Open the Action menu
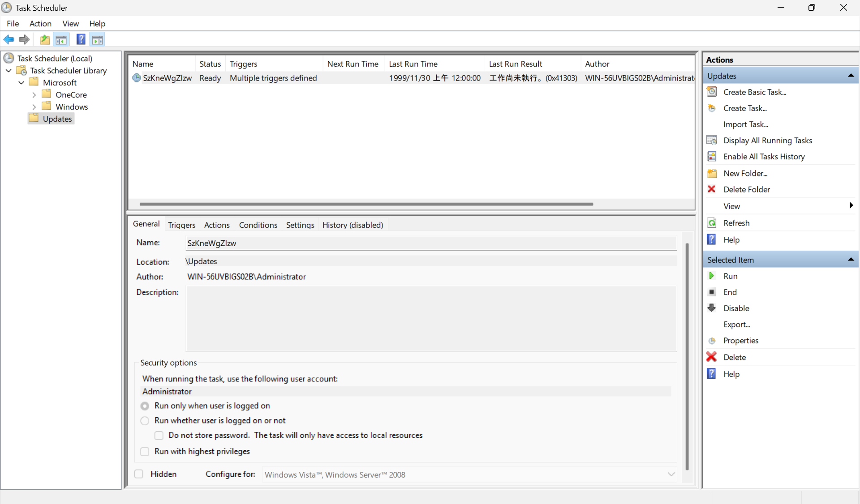This screenshot has height=504, width=860. click(x=40, y=24)
